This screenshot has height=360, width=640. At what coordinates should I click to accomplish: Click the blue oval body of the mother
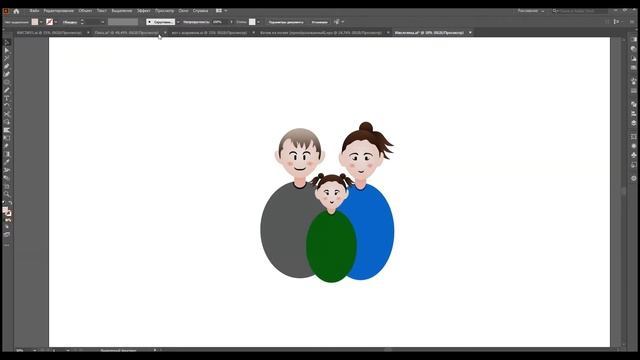pyautogui.click(x=373, y=233)
